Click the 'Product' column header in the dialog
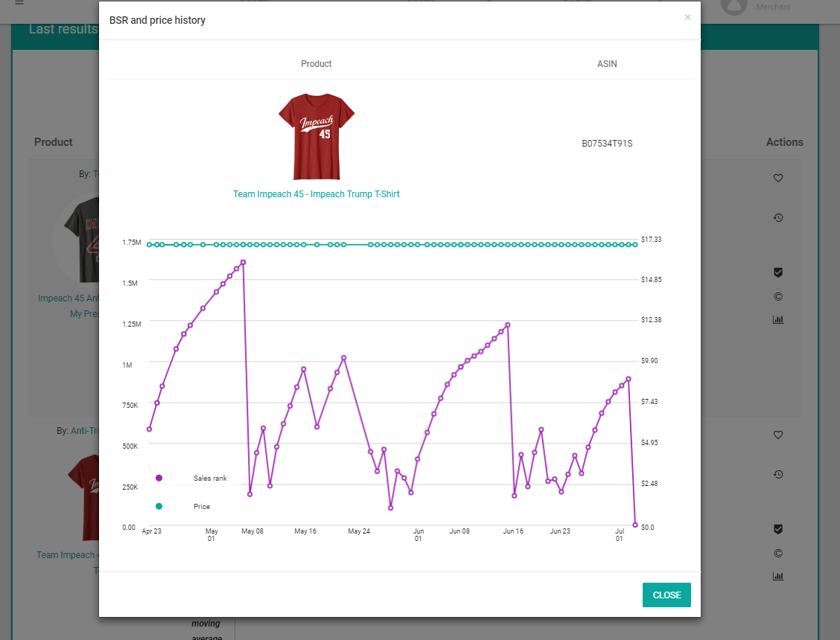The height and width of the screenshot is (640, 840). coord(316,64)
